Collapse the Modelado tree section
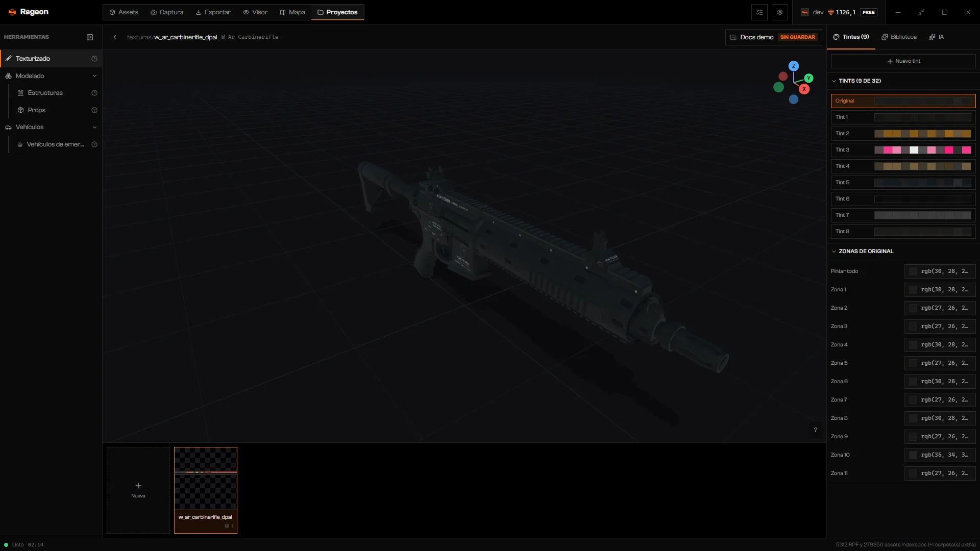This screenshot has height=551, width=980. pos(94,76)
